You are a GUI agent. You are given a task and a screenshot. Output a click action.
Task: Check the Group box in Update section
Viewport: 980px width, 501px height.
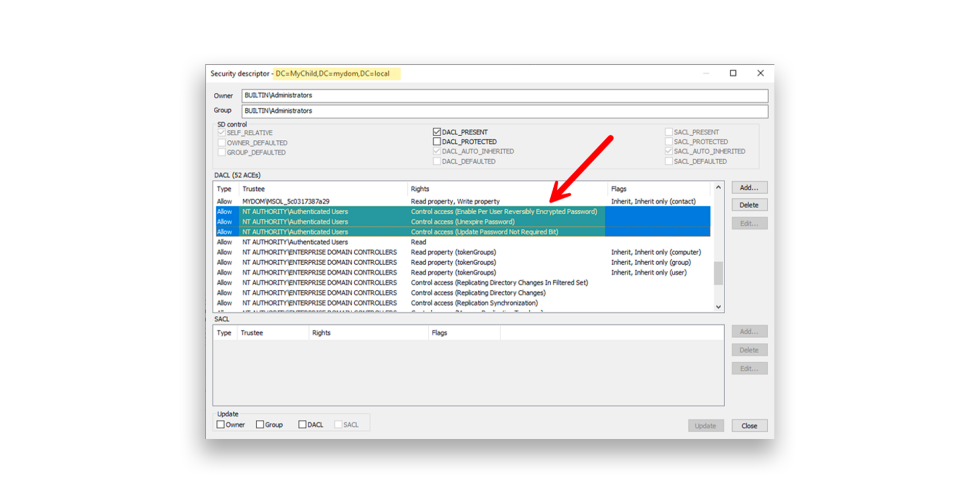click(260, 424)
